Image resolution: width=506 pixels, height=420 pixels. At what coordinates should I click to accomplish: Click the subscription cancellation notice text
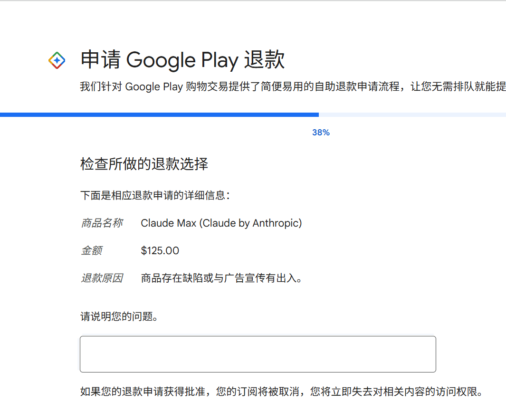(x=282, y=391)
